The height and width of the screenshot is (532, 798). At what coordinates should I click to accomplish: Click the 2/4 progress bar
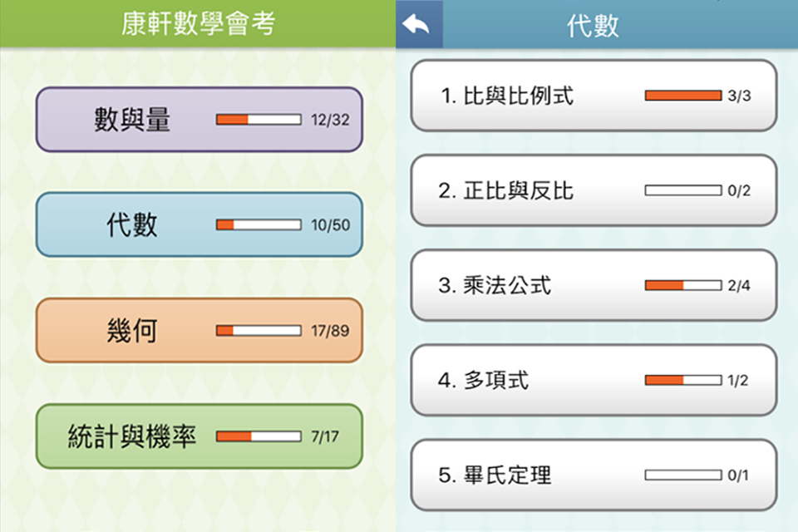click(x=683, y=285)
